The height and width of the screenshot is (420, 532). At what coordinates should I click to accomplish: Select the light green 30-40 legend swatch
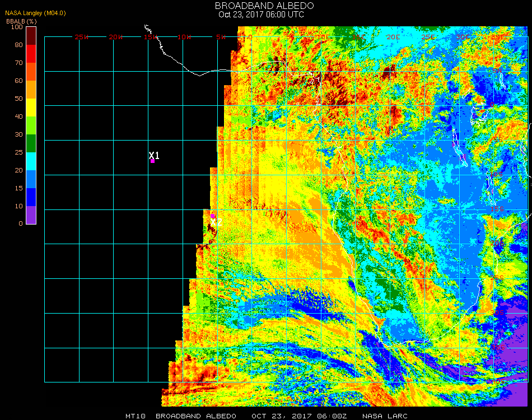pos(31,125)
